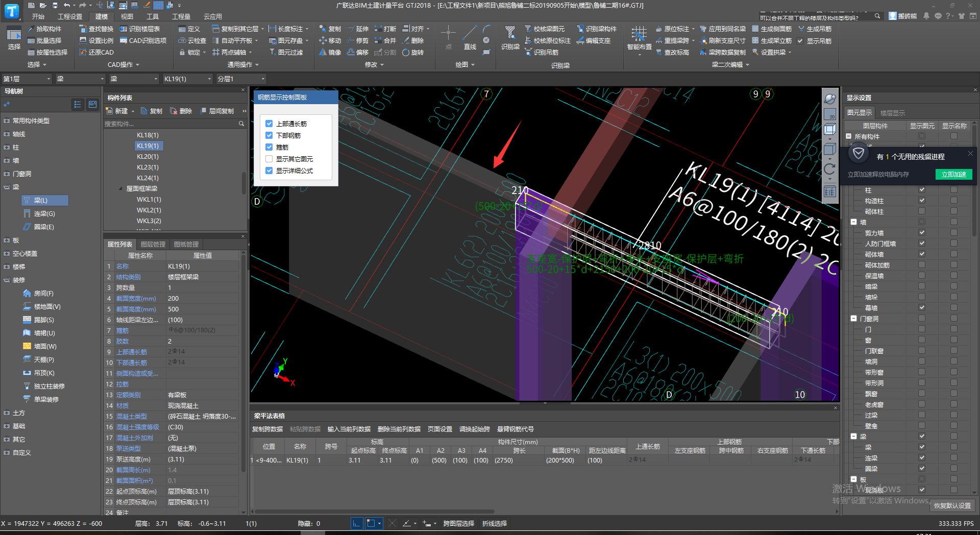Screen dimensions: 980x535
Task: Collapse the 门窗洞 group in display settings
Action: coord(854,319)
